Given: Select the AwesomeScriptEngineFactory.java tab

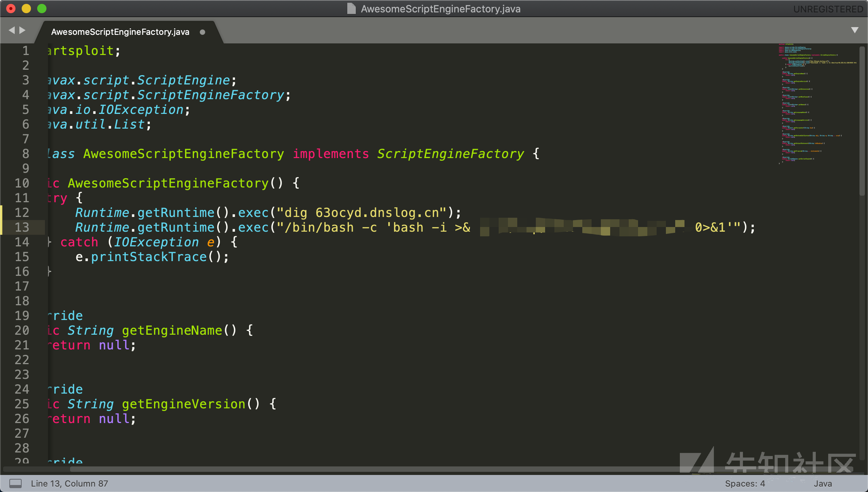Looking at the screenshot, I should 120,32.
